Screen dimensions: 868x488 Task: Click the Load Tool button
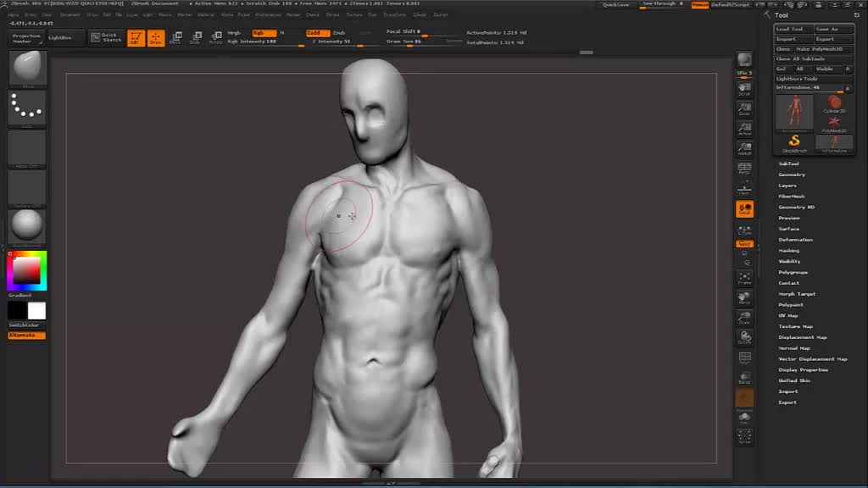point(793,30)
